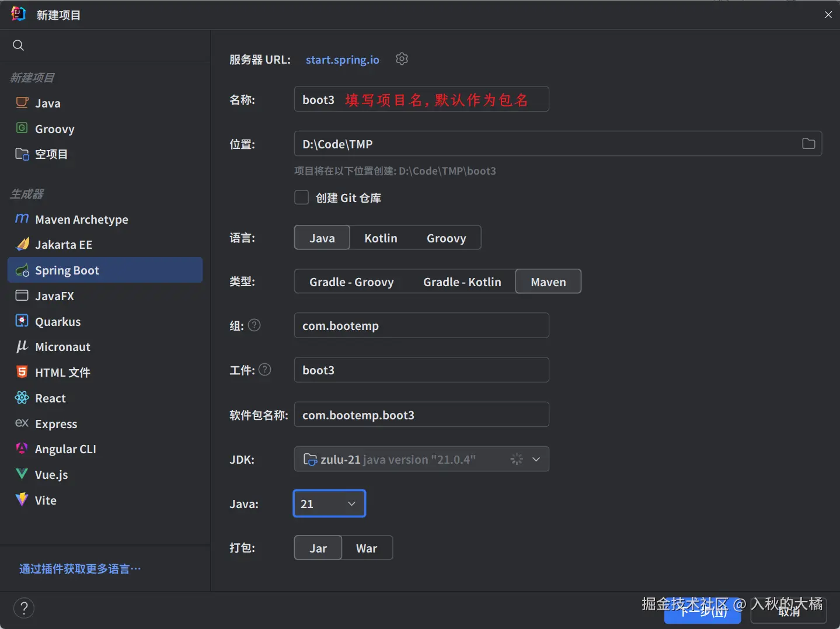The width and height of the screenshot is (840, 629).
Task: Open the server URL settings gear
Action: click(x=402, y=58)
